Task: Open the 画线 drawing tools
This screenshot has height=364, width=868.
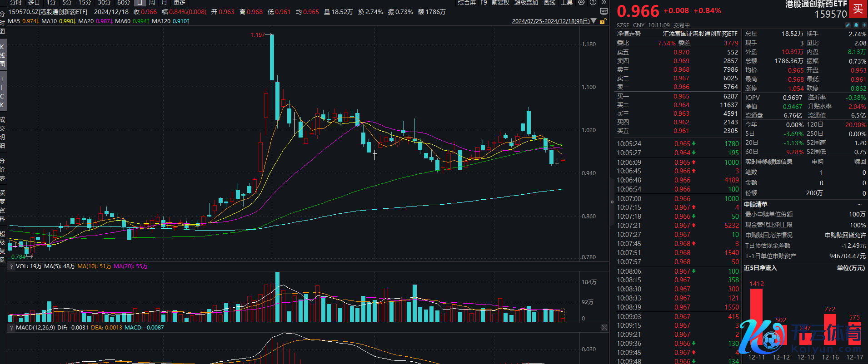Action: 549,2
